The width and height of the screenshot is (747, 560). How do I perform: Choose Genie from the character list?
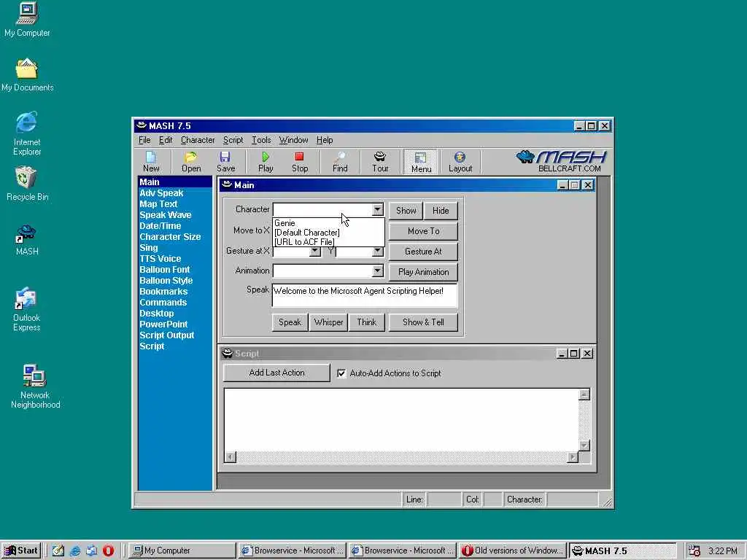click(328, 223)
